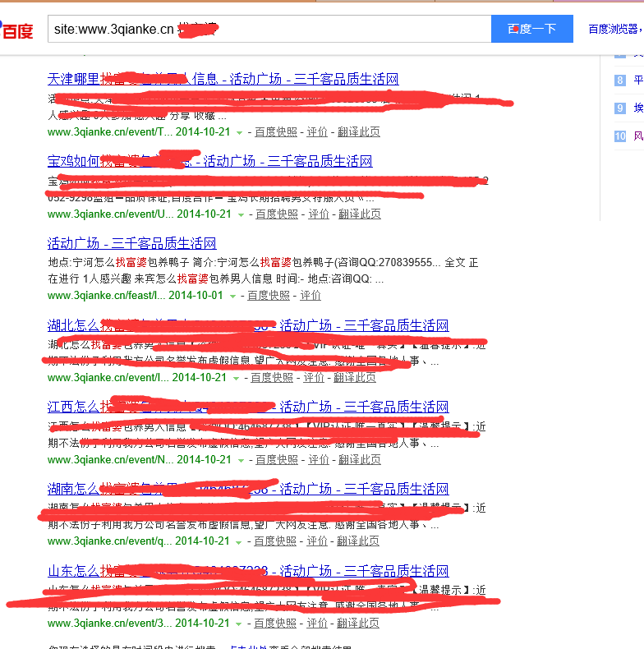Open the 活动广场 - 三千客品质生活网 result without prefix
Image resolution: width=644 pixels, height=649 pixels.
click(x=132, y=243)
